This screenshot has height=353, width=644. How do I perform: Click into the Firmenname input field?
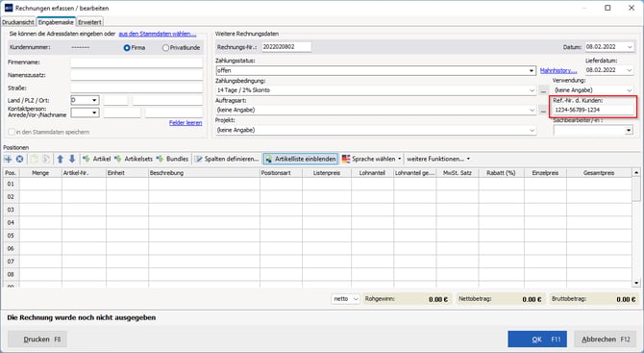(136, 63)
